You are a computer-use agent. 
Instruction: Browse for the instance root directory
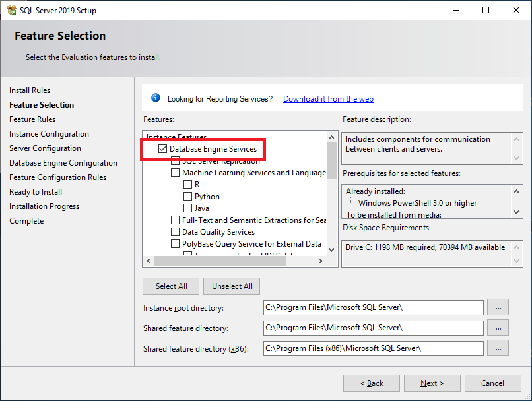(498, 307)
